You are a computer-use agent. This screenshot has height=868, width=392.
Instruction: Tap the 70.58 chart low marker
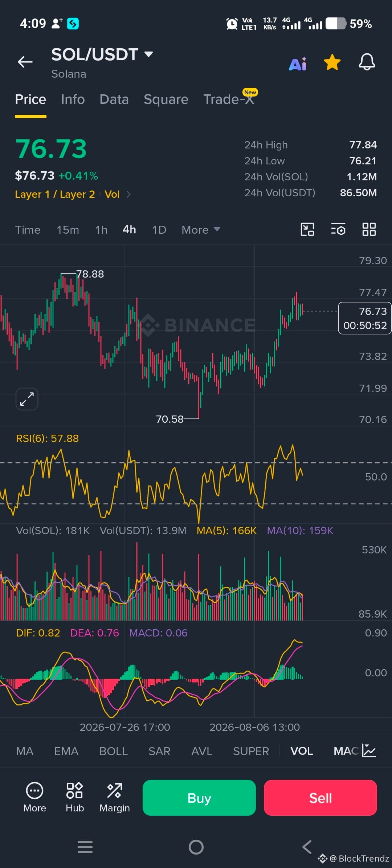point(170,419)
